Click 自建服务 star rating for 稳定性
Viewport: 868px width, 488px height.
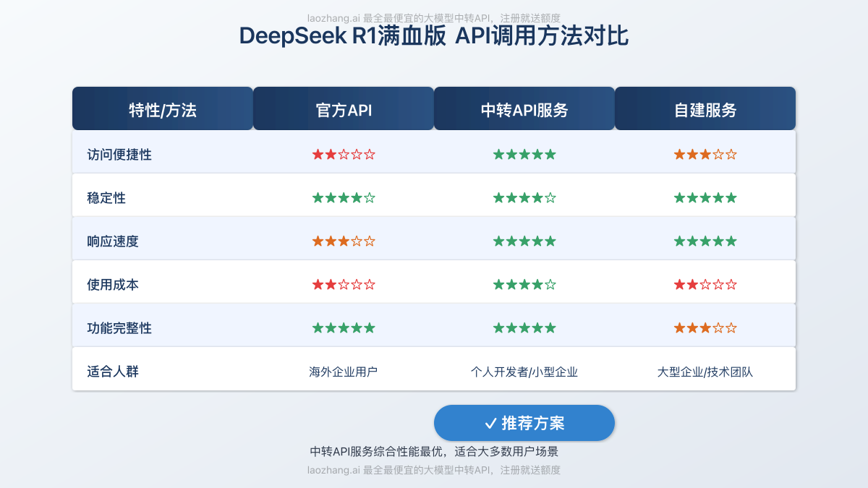[705, 197]
